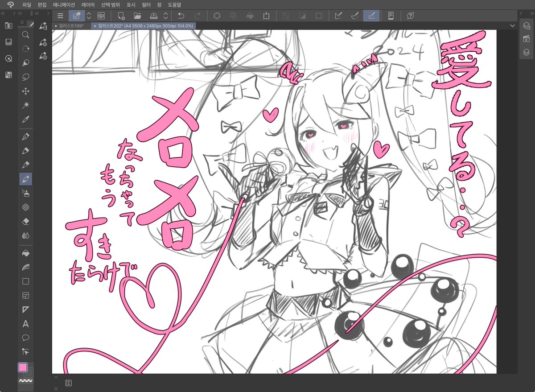Open the smartphone companion mode icon

point(391,16)
